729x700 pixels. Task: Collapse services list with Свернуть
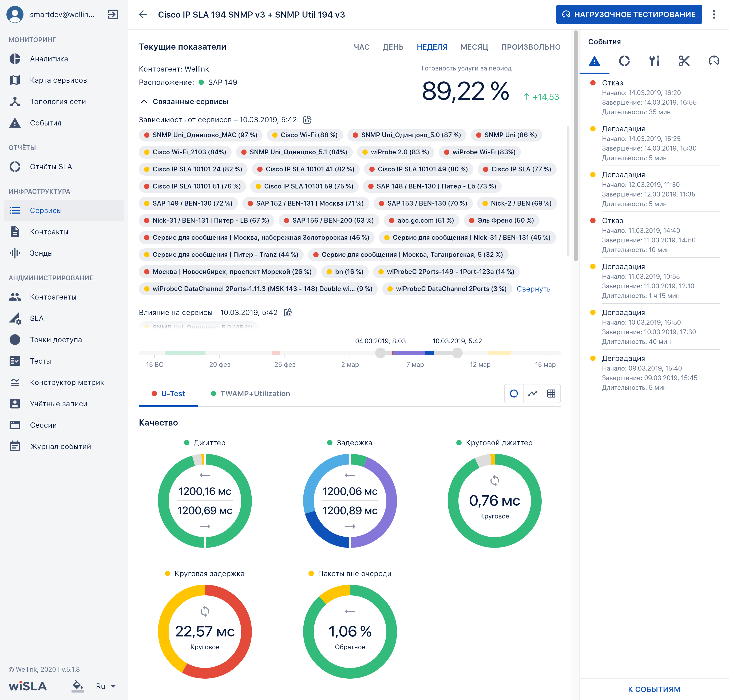533,289
